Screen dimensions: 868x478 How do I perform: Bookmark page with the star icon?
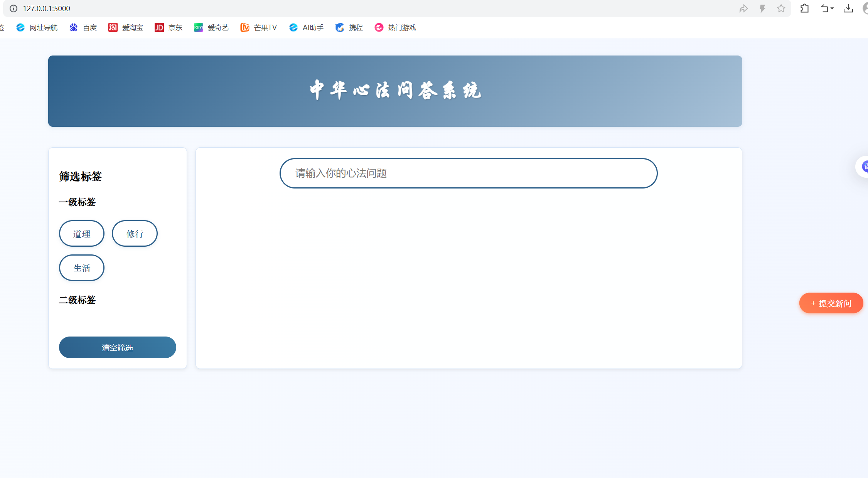781,8
